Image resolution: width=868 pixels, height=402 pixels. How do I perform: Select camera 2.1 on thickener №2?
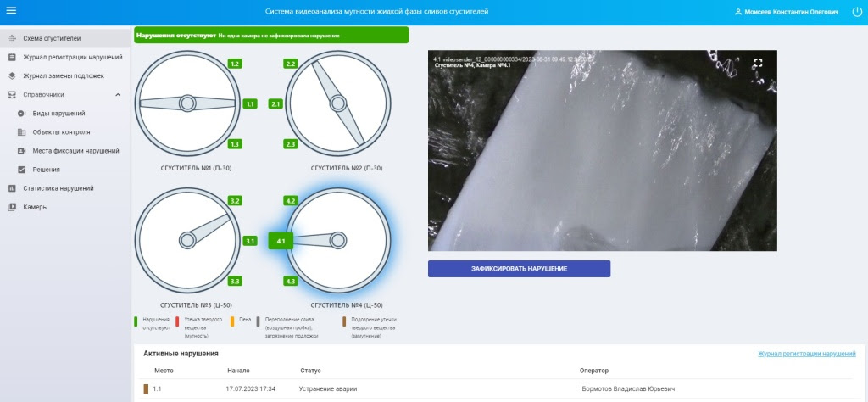tap(275, 103)
